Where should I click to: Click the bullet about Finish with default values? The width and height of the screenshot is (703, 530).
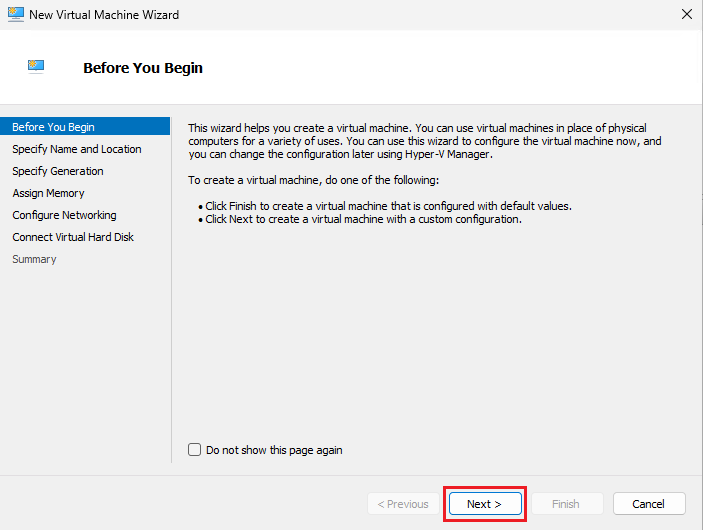[388, 206]
